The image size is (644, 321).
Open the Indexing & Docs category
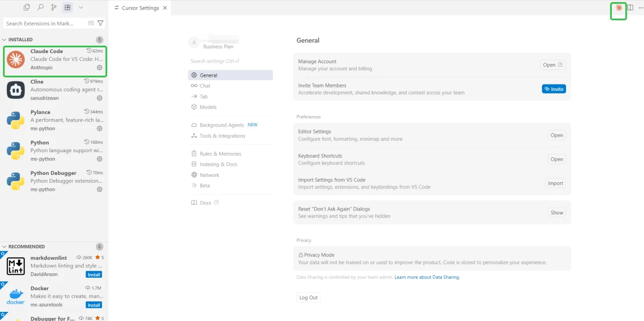pos(230,164)
